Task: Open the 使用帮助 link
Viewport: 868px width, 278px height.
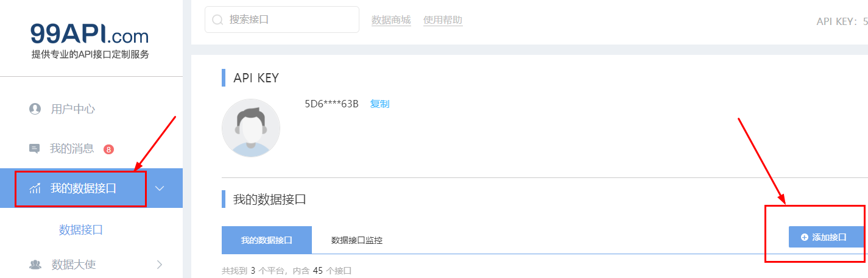Action: coord(443,20)
